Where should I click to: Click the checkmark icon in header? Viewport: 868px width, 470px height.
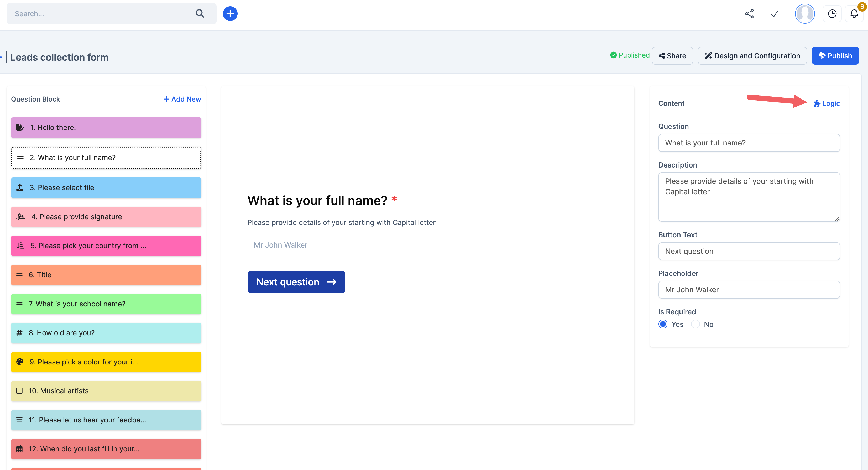coord(774,13)
